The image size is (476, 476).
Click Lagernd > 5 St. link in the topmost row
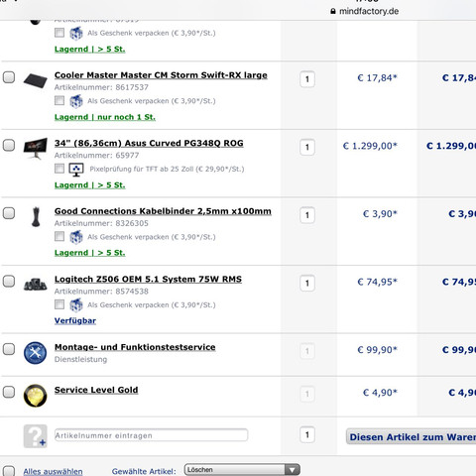point(89,50)
